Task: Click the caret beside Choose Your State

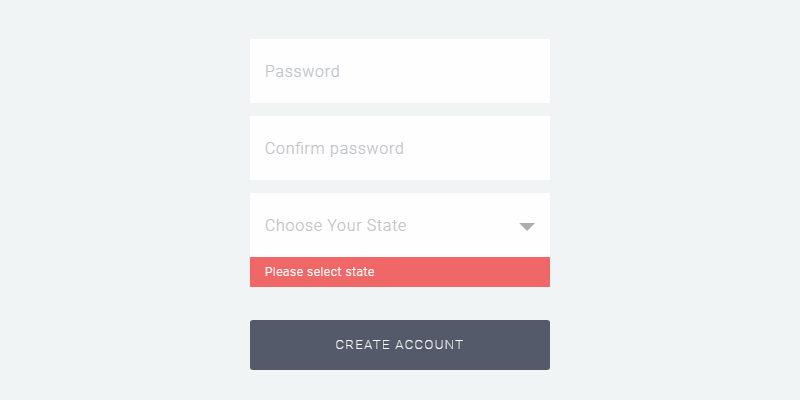Action: [x=528, y=227]
